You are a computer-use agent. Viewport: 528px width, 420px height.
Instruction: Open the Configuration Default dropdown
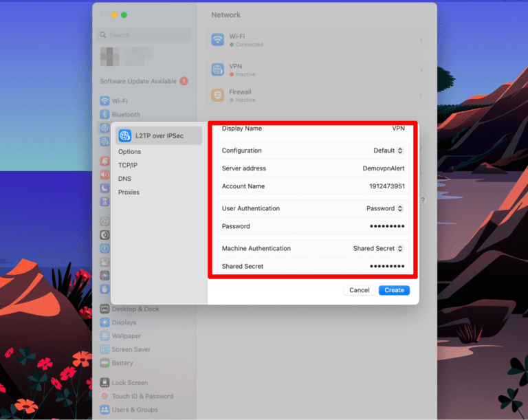pyautogui.click(x=388, y=151)
